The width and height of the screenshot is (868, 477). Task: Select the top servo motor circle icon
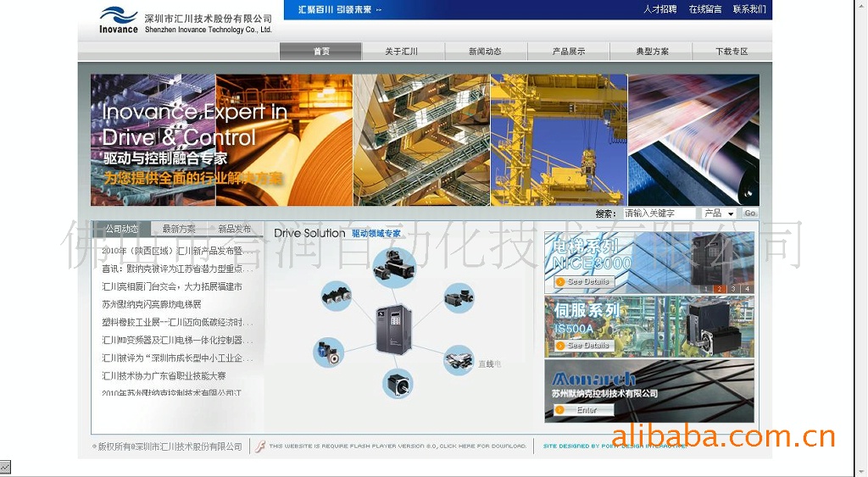click(393, 267)
